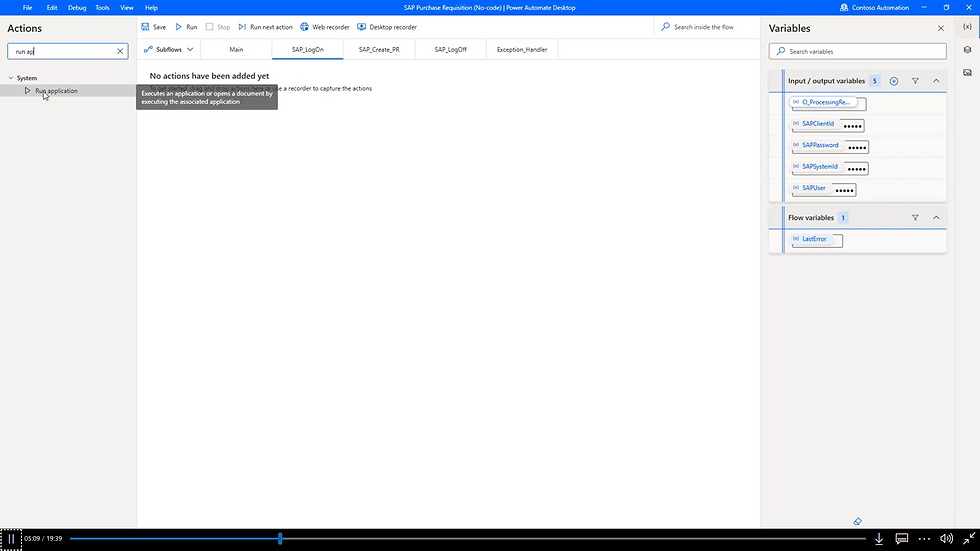The image size is (980, 551).
Task: Collapse the System actions group
Action: coord(11,78)
